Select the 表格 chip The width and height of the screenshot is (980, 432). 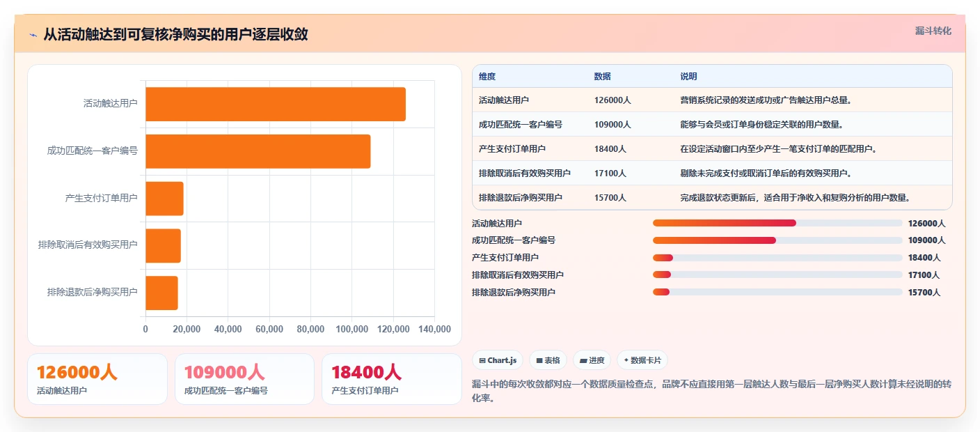tap(548, 360)
